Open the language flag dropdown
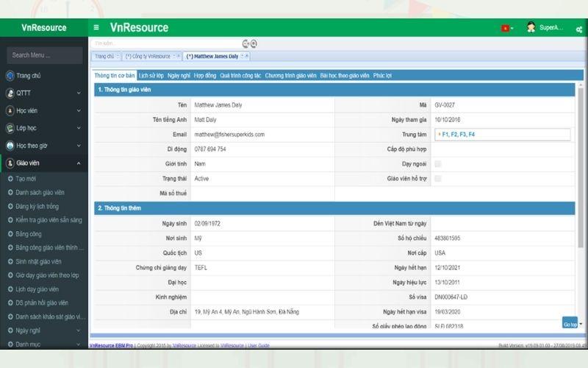 coord(507,28)
